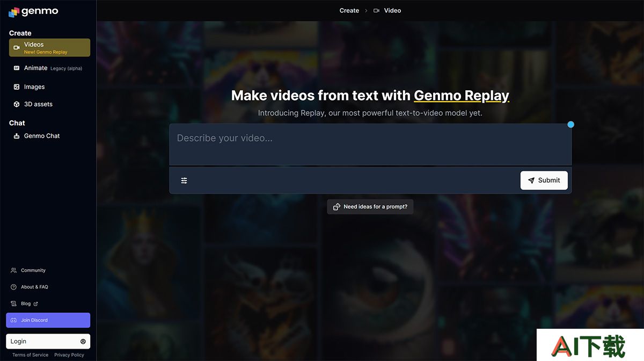Click the video camera icon beside Videos

(x=17, y=48)
